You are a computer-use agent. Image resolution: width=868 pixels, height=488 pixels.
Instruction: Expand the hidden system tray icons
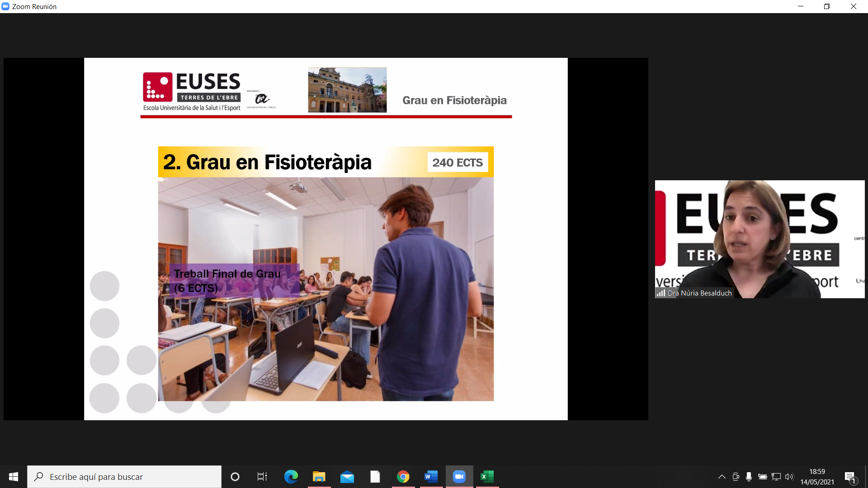[722, 477]
